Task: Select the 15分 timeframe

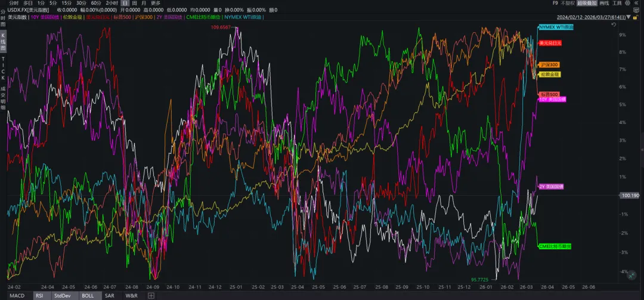Action: click(x=67, y=3)
